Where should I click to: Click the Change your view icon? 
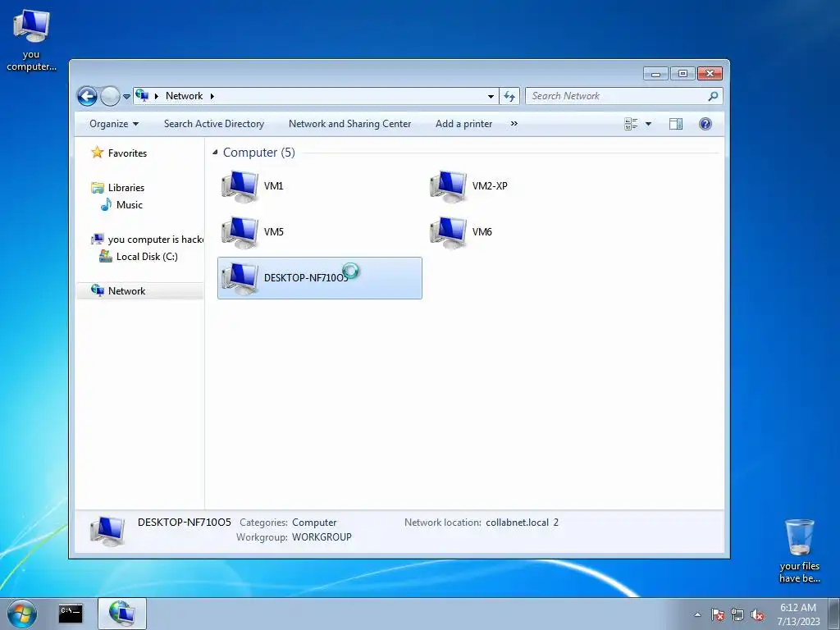(631, 124)
